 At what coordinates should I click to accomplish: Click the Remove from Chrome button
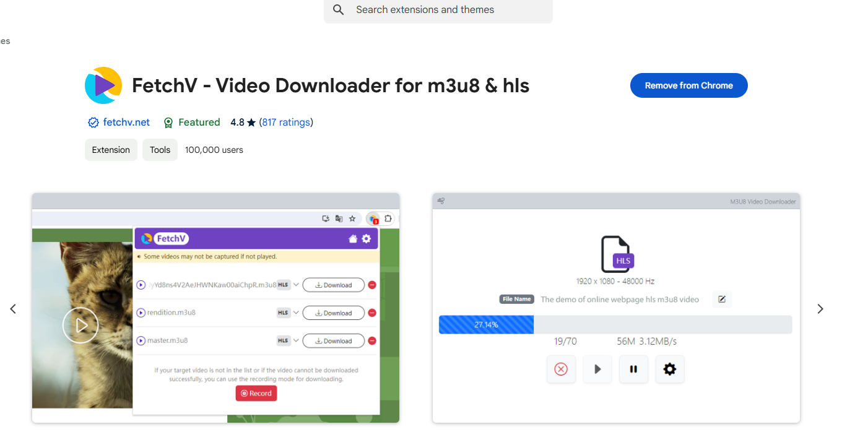(689, 85)
